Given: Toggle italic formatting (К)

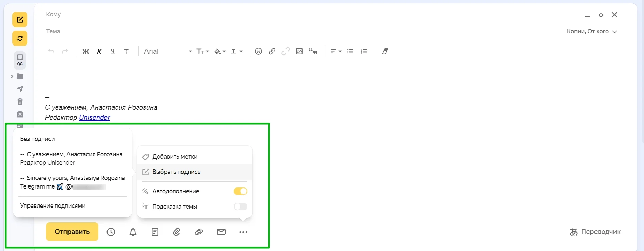Looking at the screenshot, I should pos(99,51).
